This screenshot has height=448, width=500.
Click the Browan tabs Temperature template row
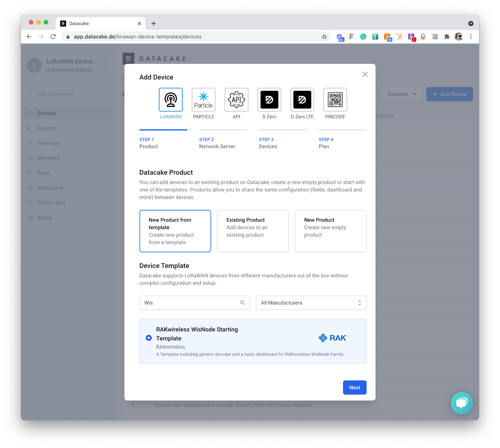(234, 405)
